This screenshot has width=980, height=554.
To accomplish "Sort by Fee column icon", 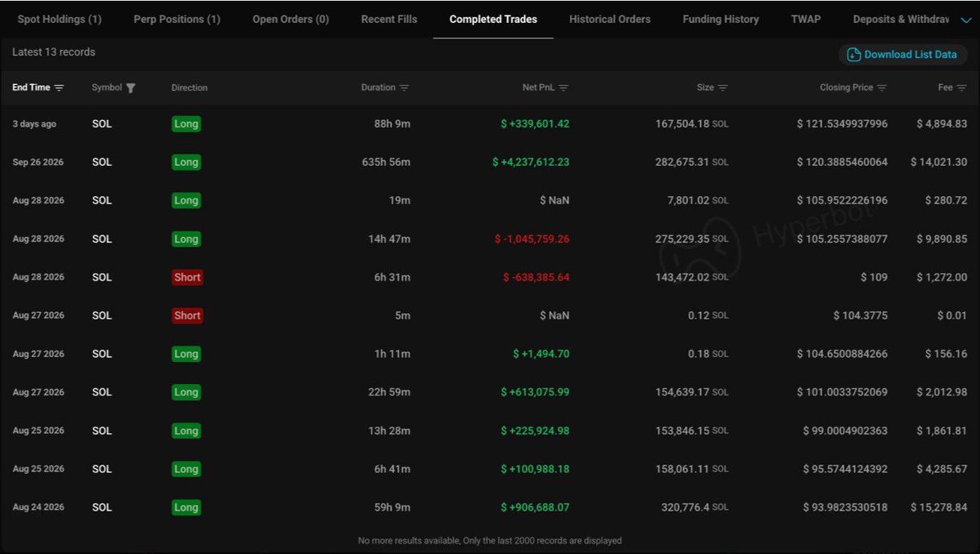I will [961, 88].
